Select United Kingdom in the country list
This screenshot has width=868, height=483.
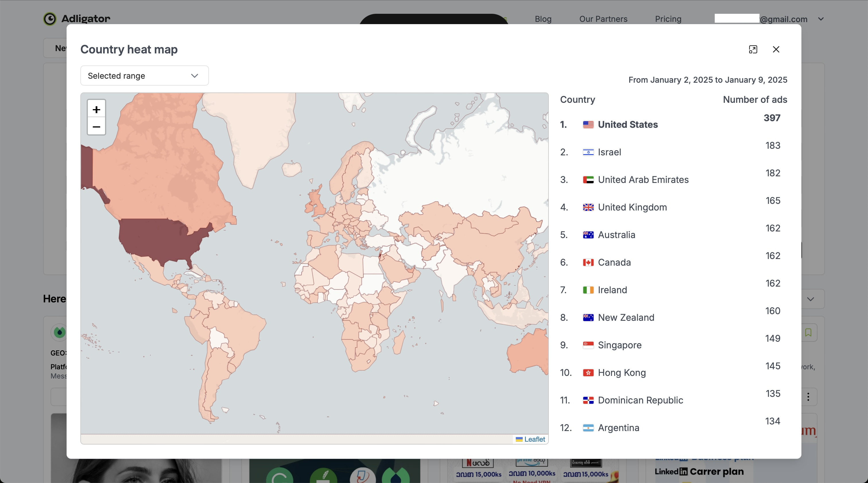(x=632, y=207)
